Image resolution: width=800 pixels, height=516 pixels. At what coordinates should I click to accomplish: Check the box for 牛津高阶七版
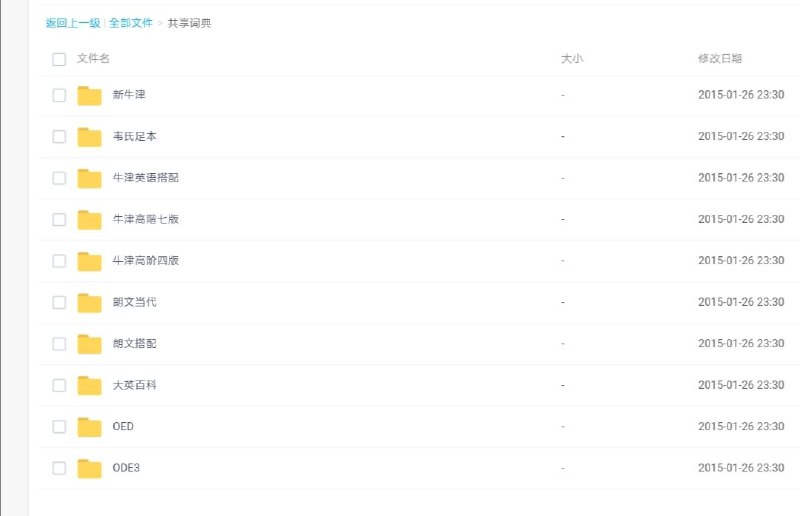[59, 219]
